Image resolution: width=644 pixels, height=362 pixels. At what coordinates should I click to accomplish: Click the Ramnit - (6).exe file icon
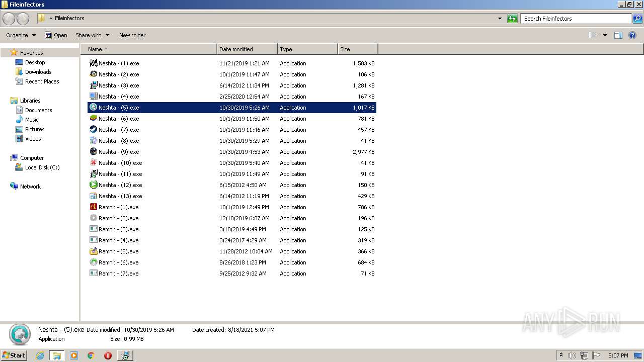[x=93, y=262]
